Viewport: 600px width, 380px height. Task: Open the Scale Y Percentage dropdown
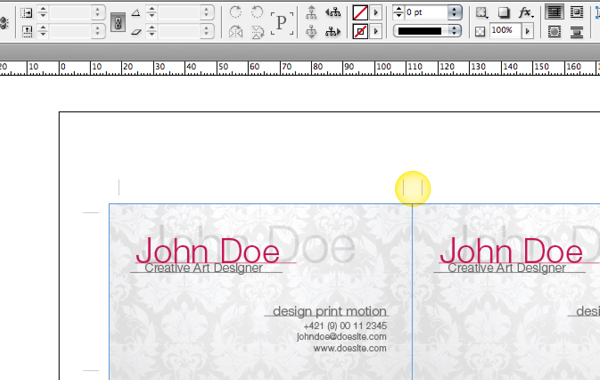pos(98,31)
